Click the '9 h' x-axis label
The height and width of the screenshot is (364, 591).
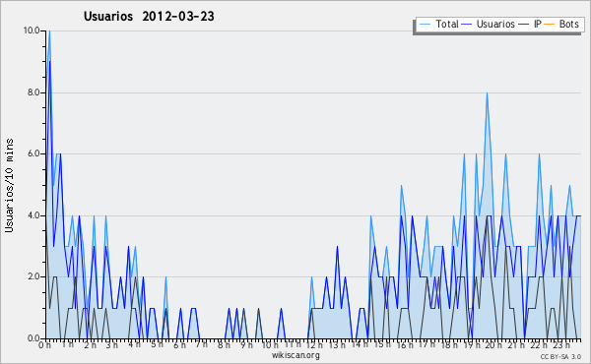pyautogui.click(x=246, y=344)
